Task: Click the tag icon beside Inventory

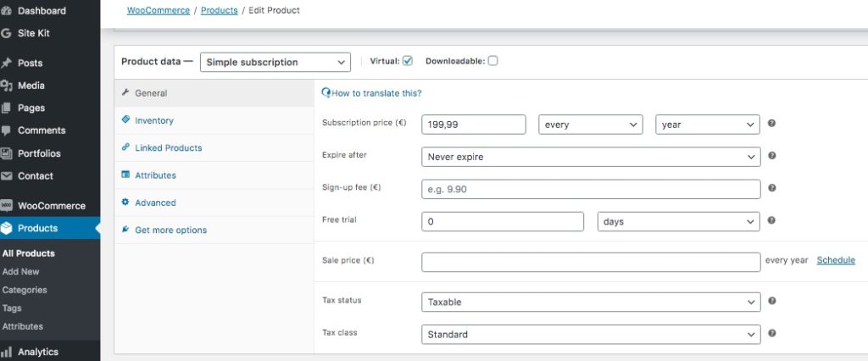Action: tap(125, 119)
